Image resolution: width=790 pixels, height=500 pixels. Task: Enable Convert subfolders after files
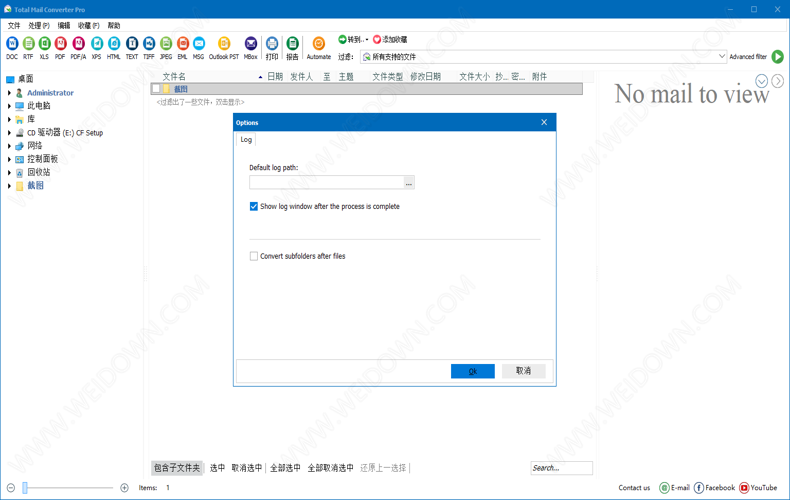(x=254, y=256)
